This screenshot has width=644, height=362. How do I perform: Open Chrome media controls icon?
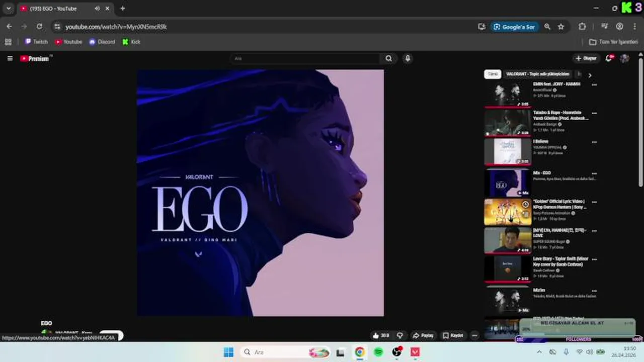point(605,27)
